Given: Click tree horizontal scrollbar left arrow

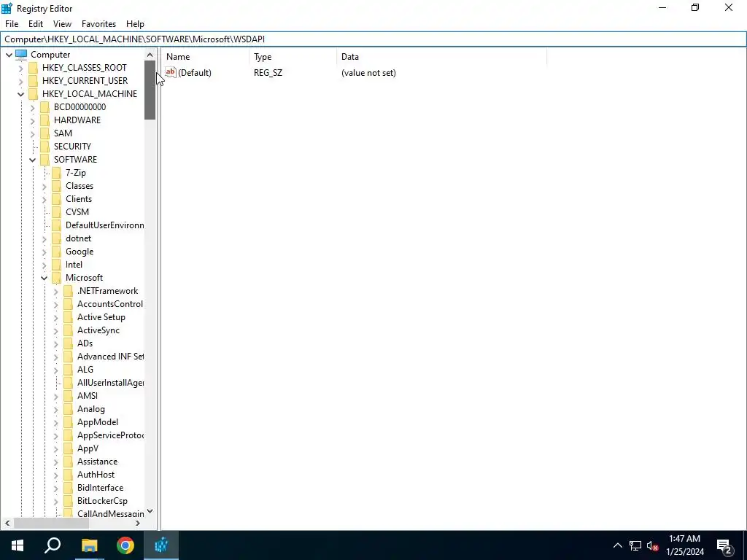Looking at the screenshot, I should tap(7, 524).
